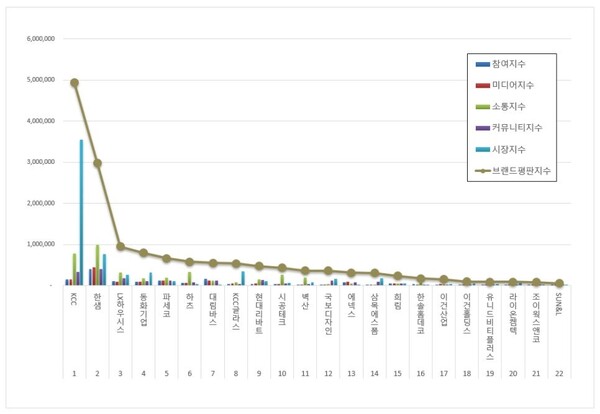This screenshot has width=600, height=414.
Task: Click the KCC글라스 category label
Action: (x=236, y=311)
